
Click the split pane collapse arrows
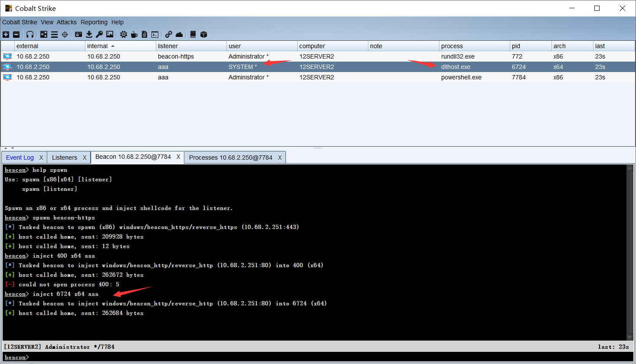9,148
